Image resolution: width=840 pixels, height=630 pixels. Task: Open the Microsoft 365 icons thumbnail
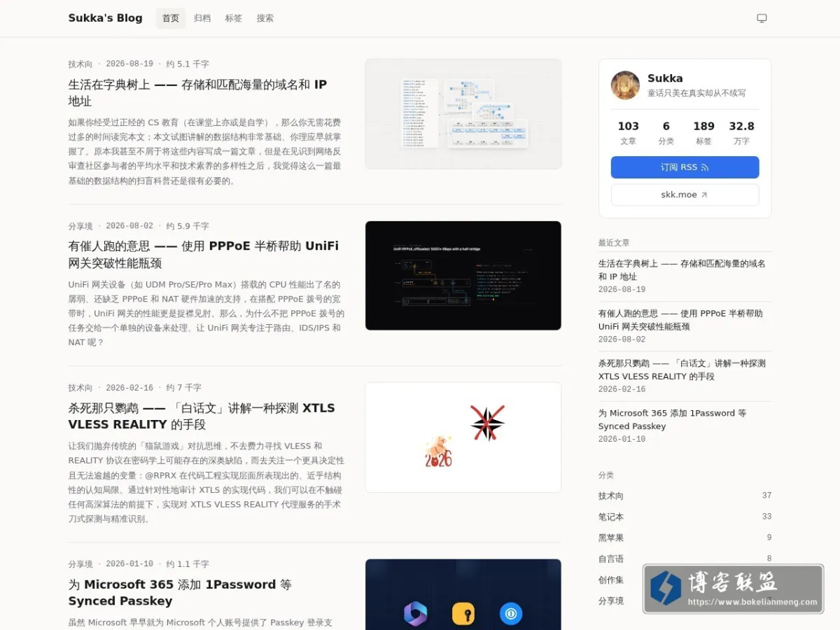[x=463, y=594]
